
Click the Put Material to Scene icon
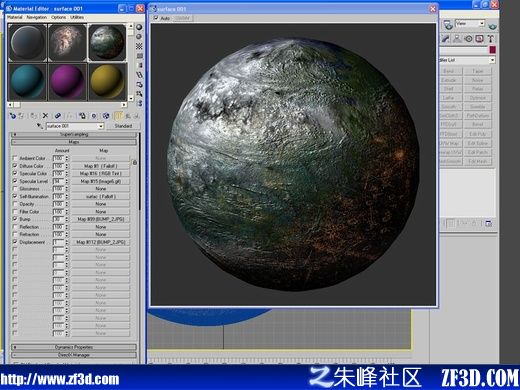pyautogui.click(x=21, y=116)
